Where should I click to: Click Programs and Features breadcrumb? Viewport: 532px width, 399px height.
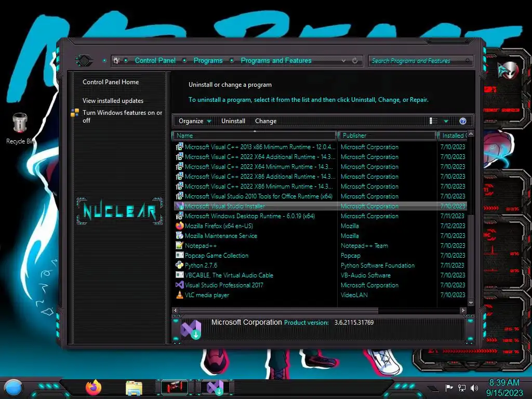276,61
